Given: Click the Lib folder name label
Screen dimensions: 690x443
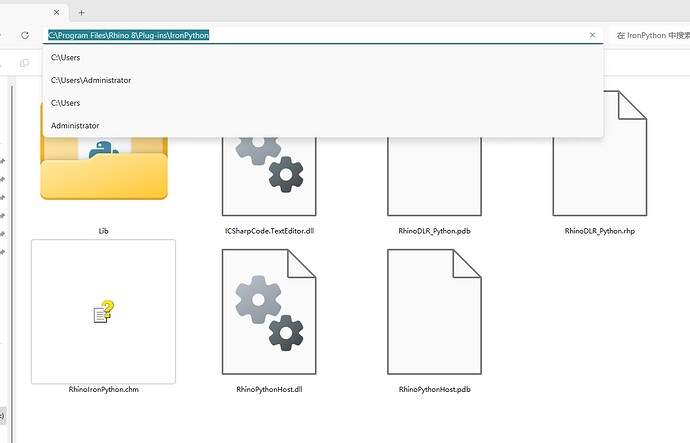Looking at the screenshot, I should [x=103, y=231].
